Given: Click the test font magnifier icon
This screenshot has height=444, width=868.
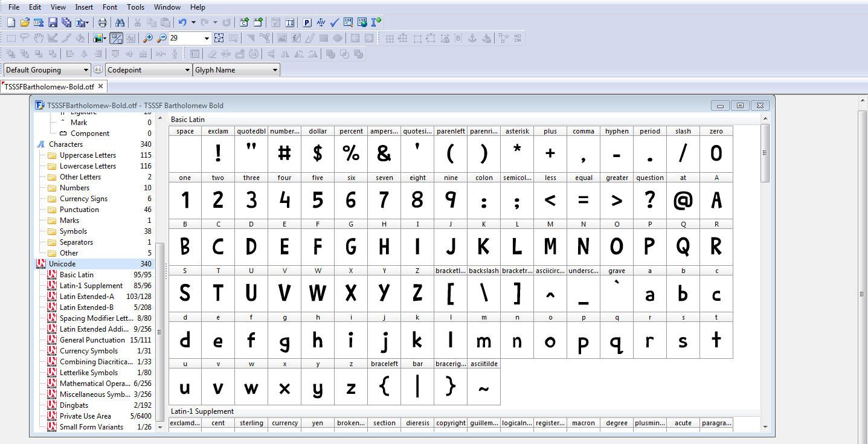Looking at the screenshot, I should coord(349,22).
